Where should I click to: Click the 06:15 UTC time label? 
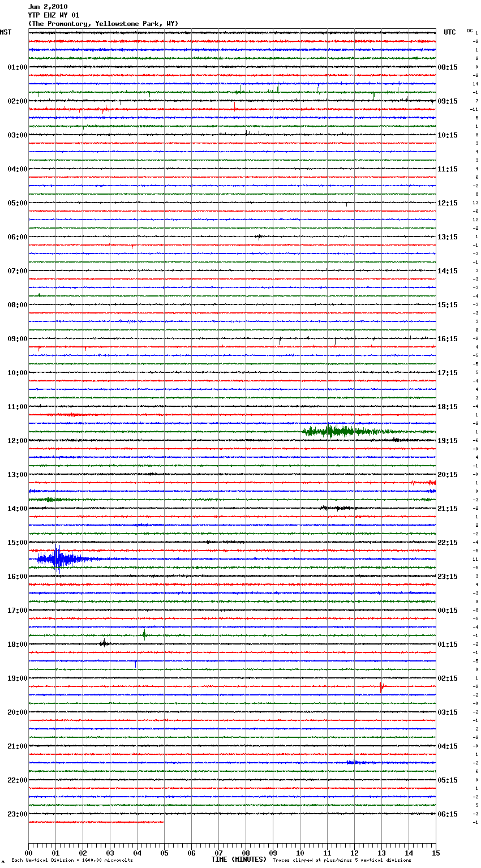448,814
